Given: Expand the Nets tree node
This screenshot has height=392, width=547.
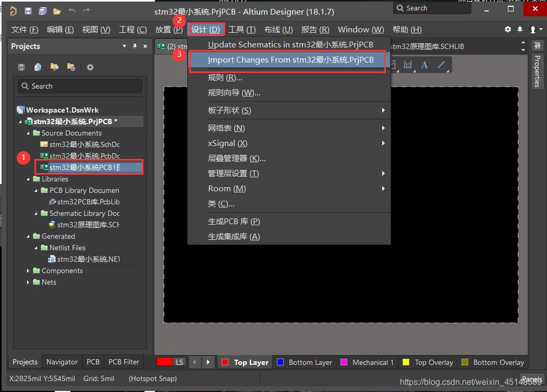Looking at the screenshot, I should [x=28, y=283].
